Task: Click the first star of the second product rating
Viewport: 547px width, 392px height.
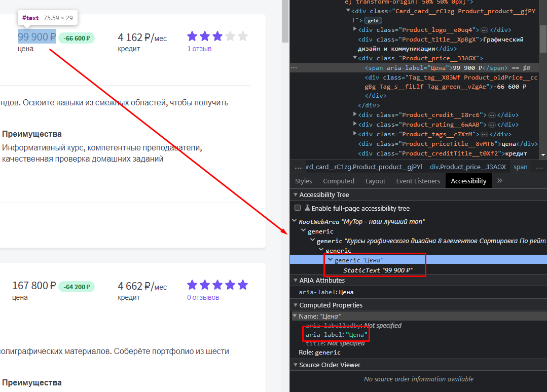Action: click(192, 285)
